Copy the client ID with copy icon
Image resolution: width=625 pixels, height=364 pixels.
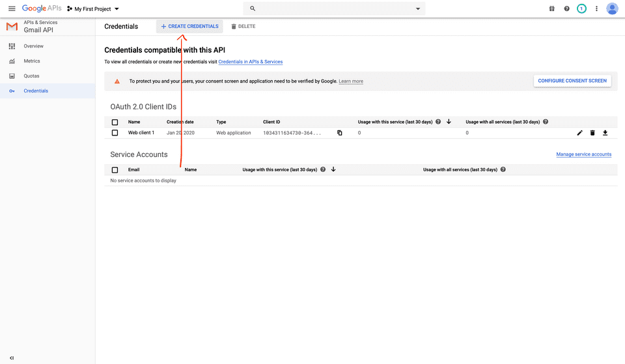(340, 133)
